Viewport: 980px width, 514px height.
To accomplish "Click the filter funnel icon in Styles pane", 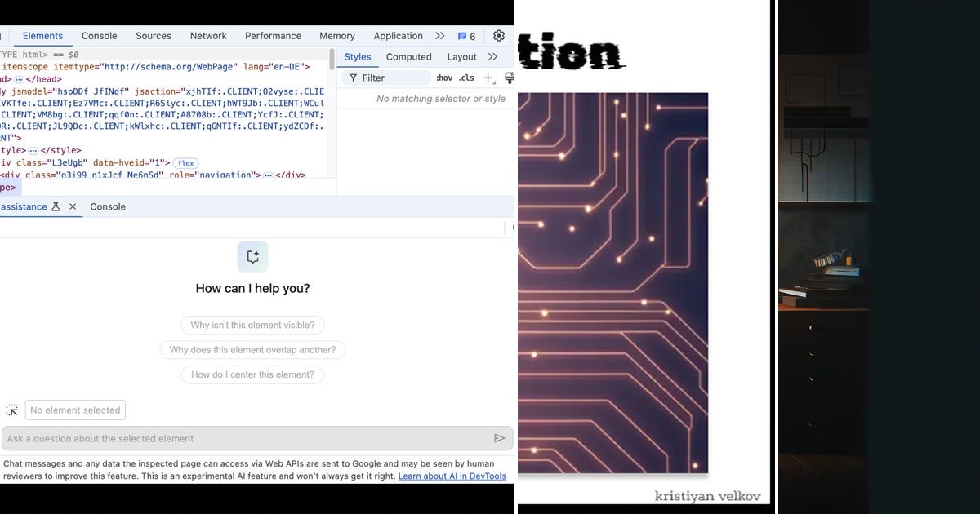I will (x=354, y=78).
